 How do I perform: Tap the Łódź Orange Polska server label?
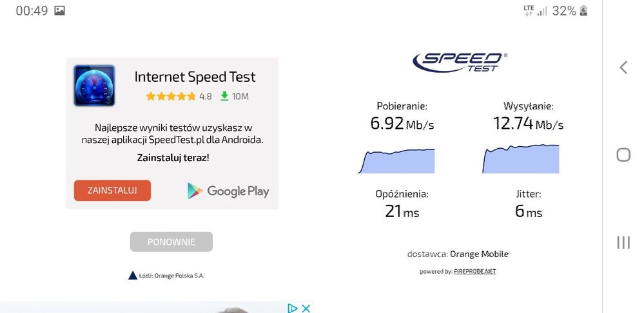pos(166,276)
